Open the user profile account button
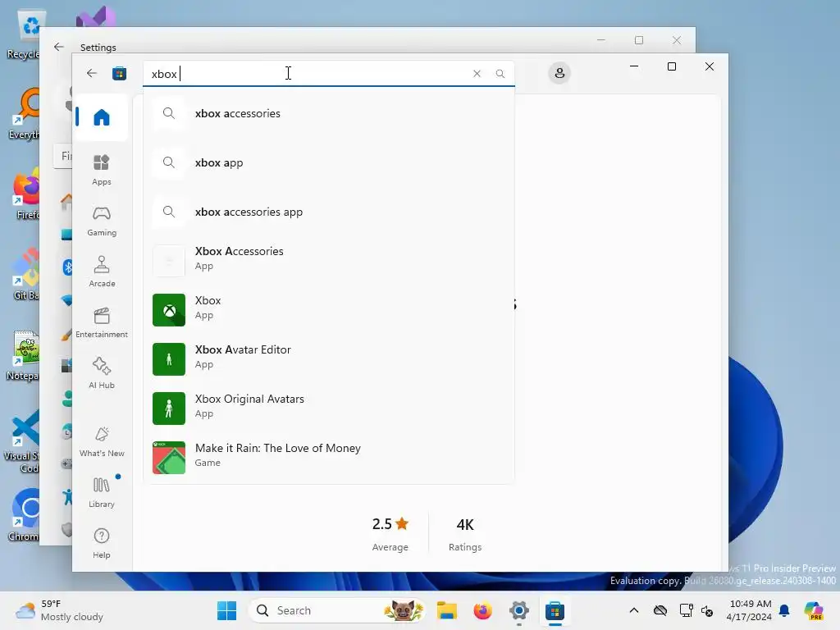This screenshot has height=630, width=840. tap(559, 73)
